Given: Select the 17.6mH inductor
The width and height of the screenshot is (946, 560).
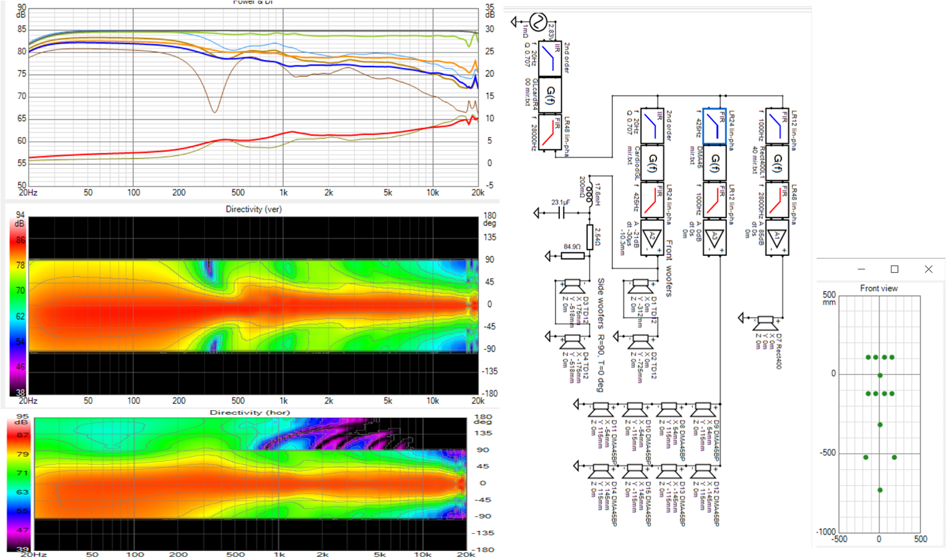Looking at the screenshot, I should (590, 195).
